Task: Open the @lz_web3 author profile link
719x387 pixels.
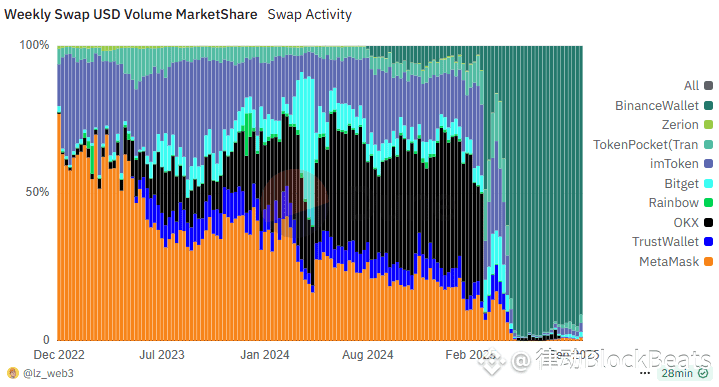Action: 48,373
